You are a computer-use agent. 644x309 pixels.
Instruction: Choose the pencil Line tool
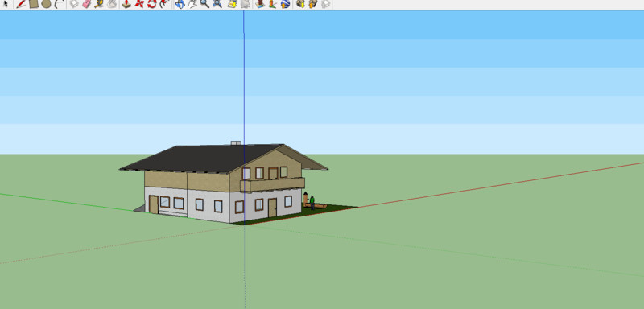[21, 4]
